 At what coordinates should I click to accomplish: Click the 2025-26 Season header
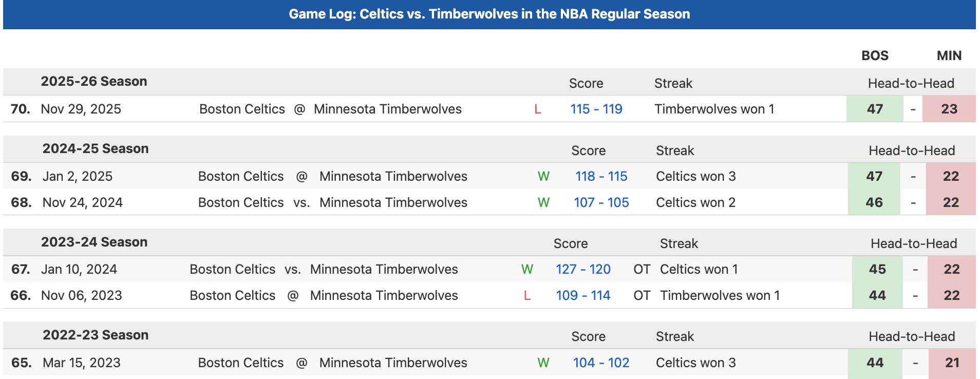tap(94, 81)
